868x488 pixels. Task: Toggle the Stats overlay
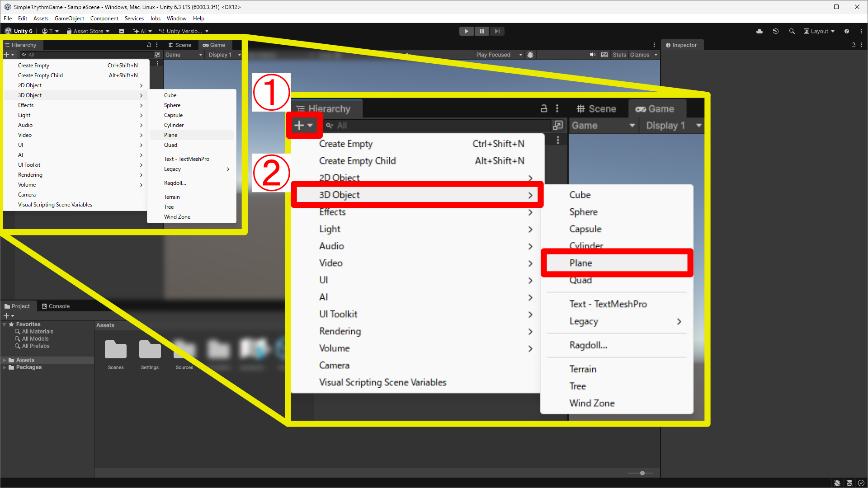(619, 55)
